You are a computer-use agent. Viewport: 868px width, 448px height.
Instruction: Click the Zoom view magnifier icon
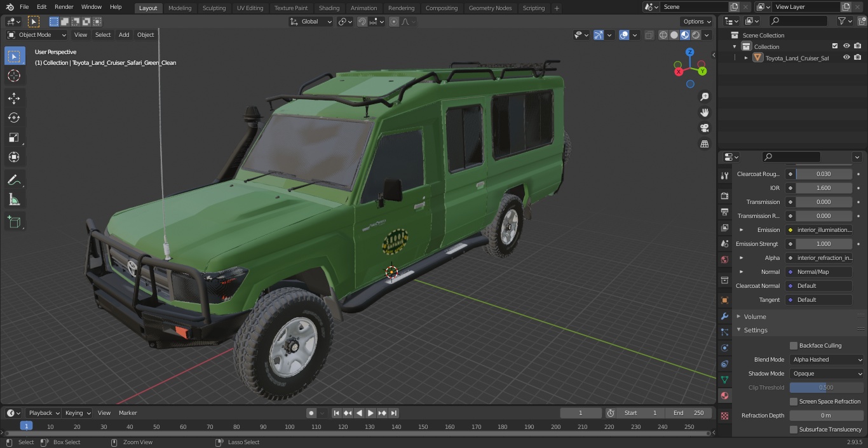click(704, 97)
